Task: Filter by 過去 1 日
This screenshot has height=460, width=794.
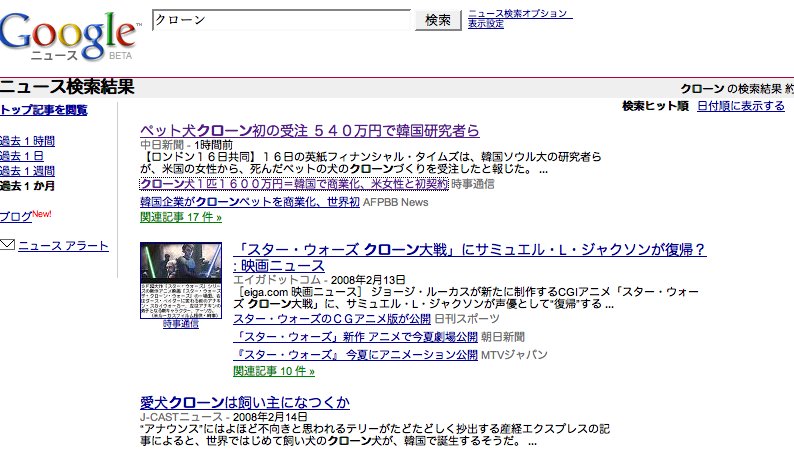Action: 22,156
